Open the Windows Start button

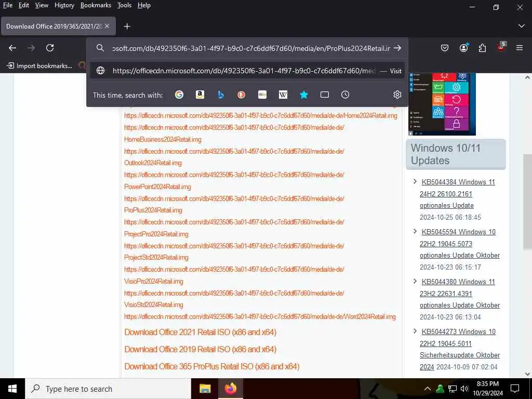pos(12,389)
